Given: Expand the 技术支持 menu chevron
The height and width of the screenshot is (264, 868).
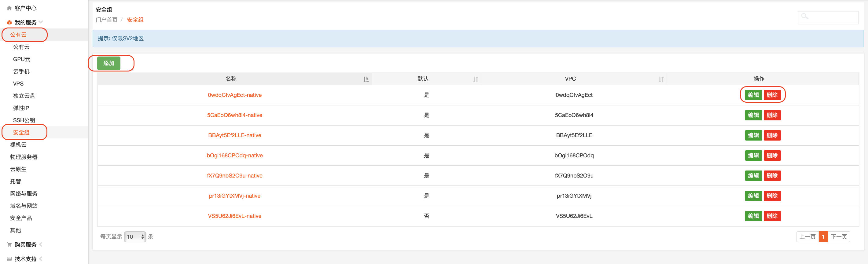Looking at the screenshot, I should pyautogui.click(x=41, y=259).
